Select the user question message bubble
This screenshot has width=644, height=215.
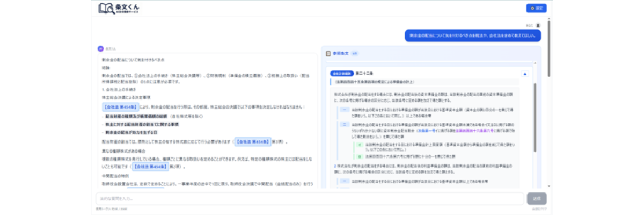(x=473, y=35)
